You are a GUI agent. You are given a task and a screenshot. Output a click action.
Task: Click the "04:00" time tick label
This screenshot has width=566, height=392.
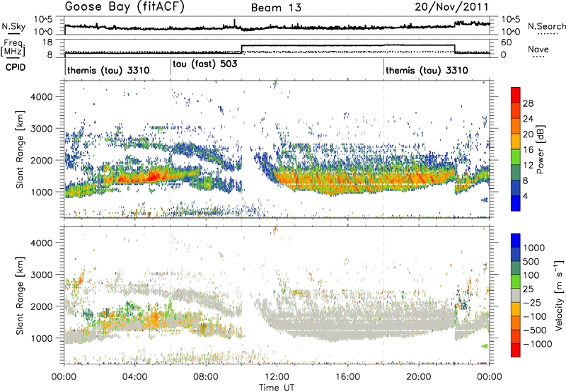pyautogui.click(x=135, y=377)
